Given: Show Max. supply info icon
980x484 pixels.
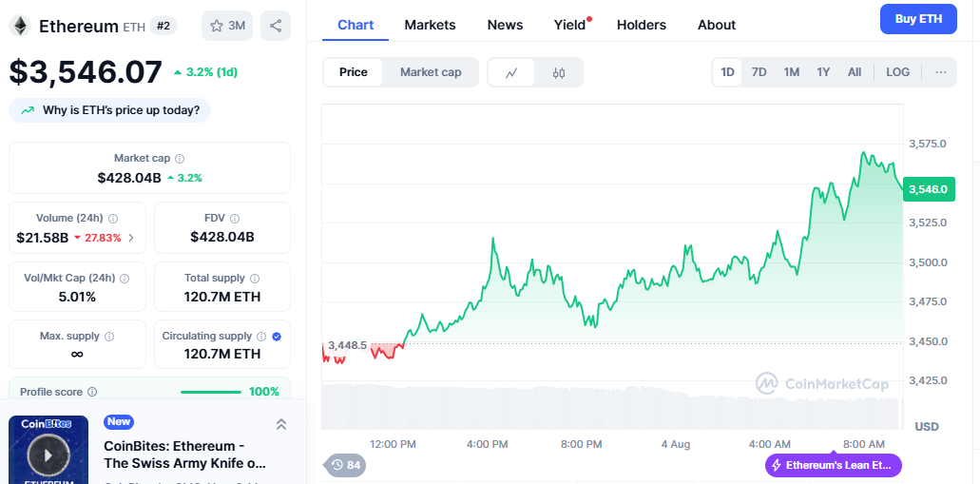Looking at the screenshot, I should [109, 337].
